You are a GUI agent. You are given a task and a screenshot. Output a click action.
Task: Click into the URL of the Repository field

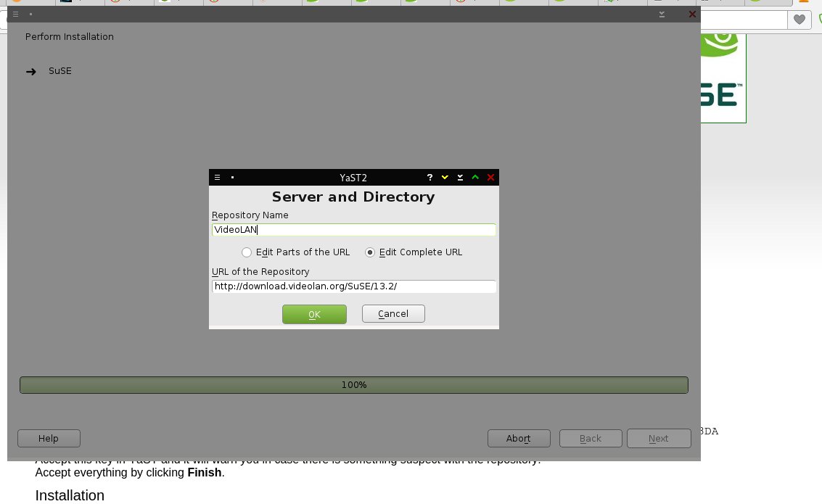pyautogui.click(x=354, y=286)
